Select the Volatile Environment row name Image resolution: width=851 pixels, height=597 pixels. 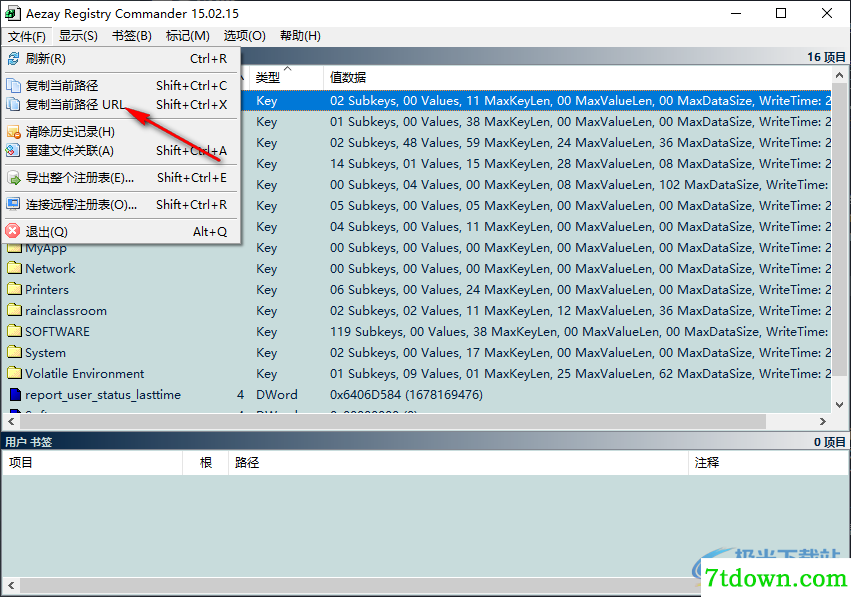pyautogui.click(x=85, y=373)
